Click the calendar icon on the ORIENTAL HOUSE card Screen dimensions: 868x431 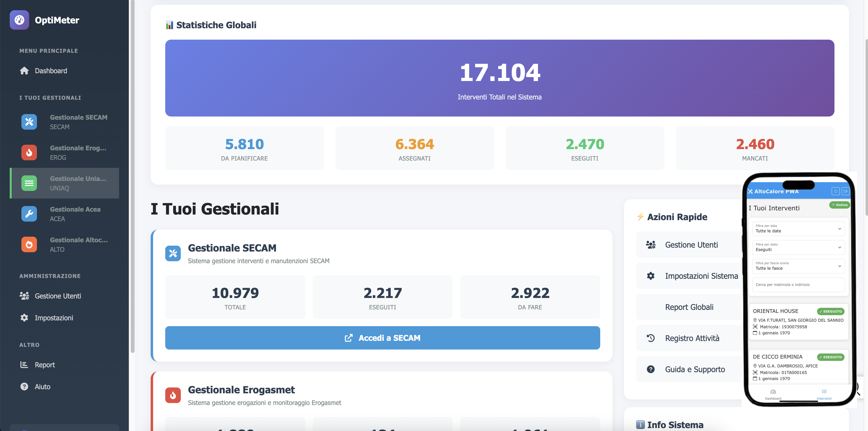pos(755,333)
